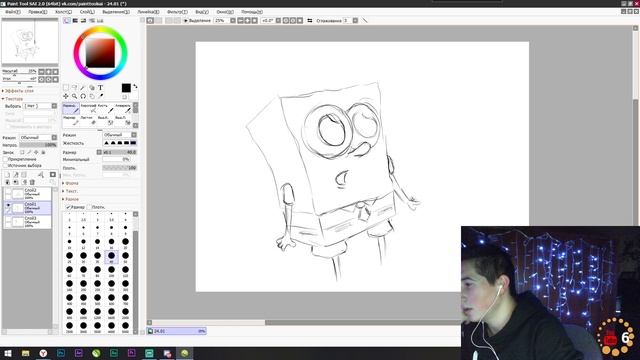Delete the selected layer with trash icon
This screenshot has width=640, height=360.
32,182
